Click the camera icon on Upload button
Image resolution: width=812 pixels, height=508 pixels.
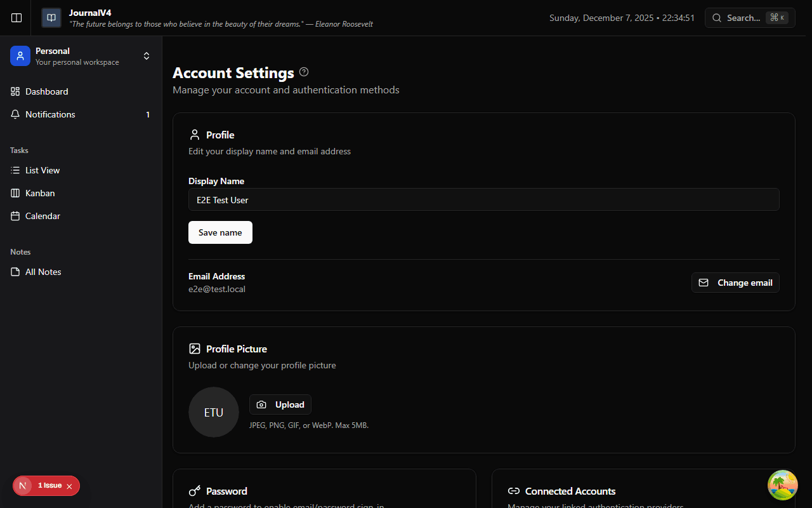tap(261, 404)
